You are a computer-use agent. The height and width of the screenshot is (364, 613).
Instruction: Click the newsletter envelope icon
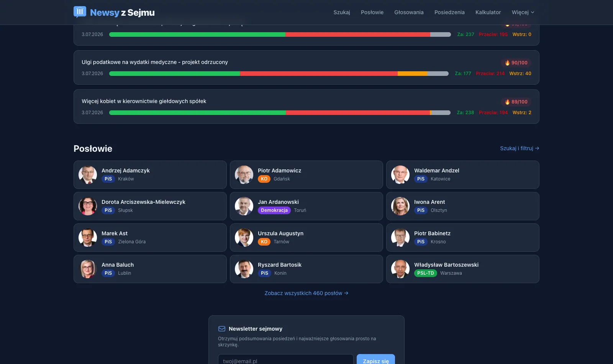222,329
